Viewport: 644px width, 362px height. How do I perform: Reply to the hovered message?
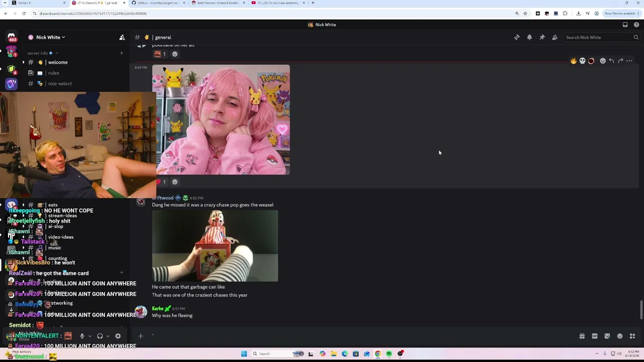pos(611,61)
